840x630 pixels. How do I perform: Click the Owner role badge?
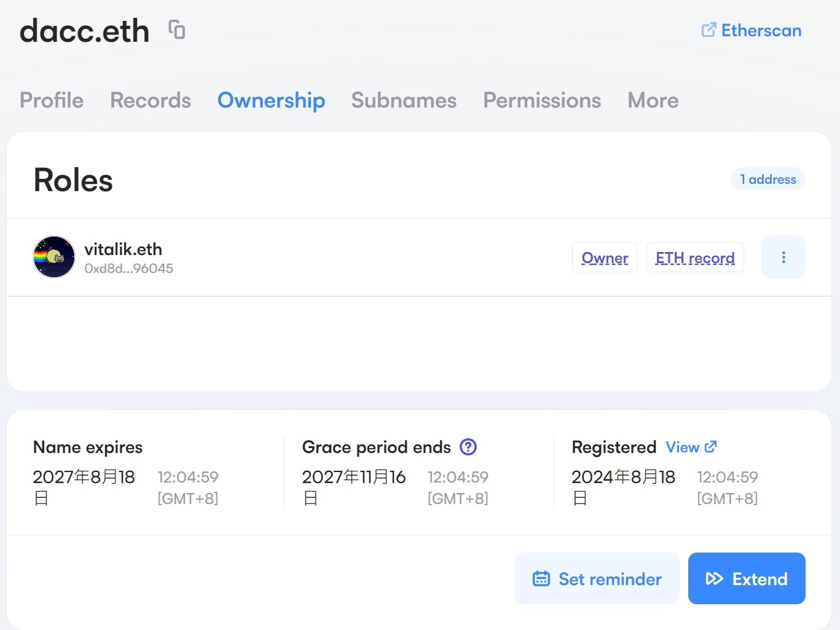pos(605,258)
